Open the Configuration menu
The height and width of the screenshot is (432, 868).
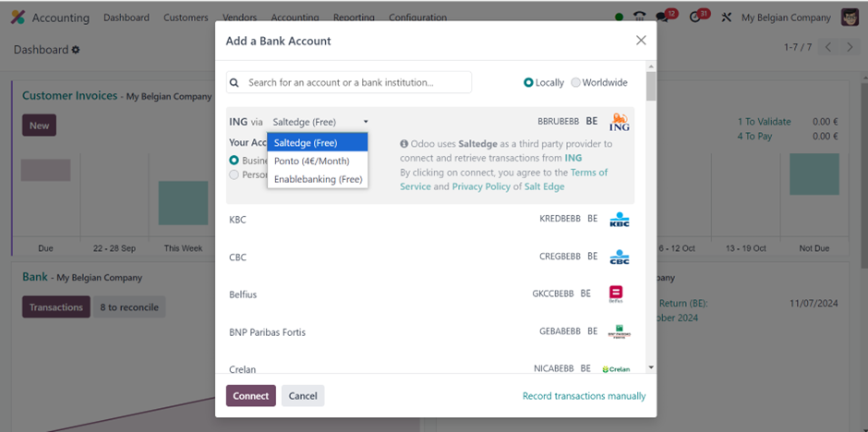click(418, 18)
